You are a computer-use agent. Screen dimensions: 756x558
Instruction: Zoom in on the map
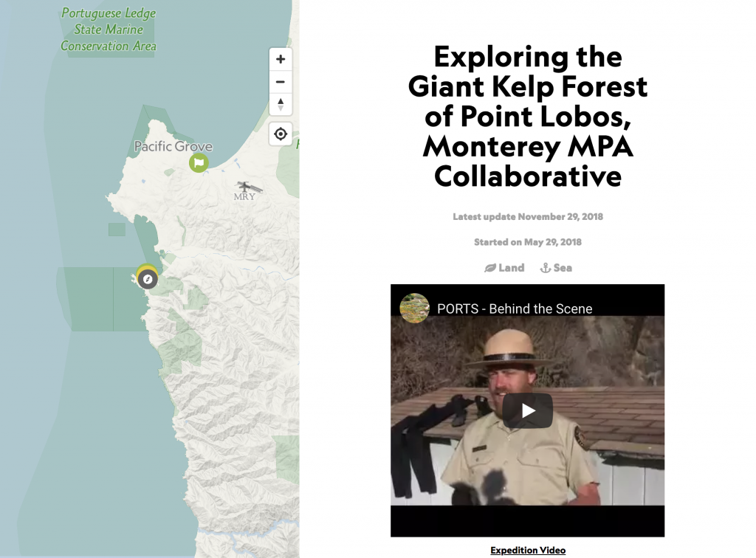tap(281, 59)
